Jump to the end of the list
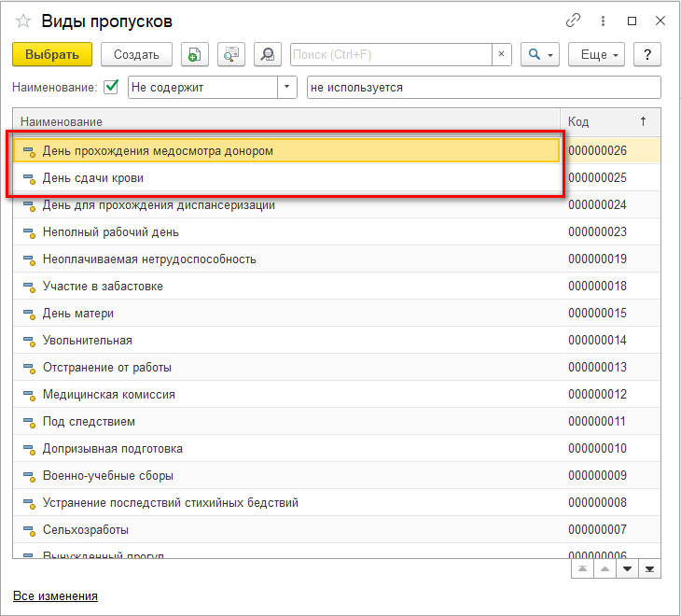Image resolution: width=681 pixels, height=616 pixels. click(x=649, y=568)
